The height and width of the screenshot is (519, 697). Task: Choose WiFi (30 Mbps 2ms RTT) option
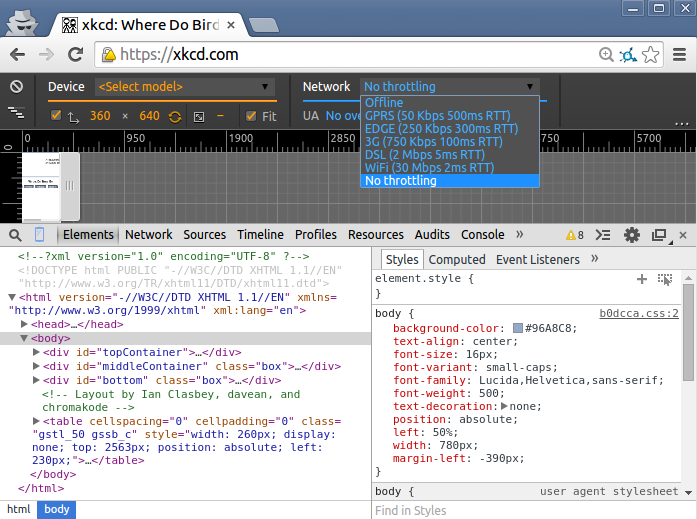pyautogui.click(x=429, y=168)
